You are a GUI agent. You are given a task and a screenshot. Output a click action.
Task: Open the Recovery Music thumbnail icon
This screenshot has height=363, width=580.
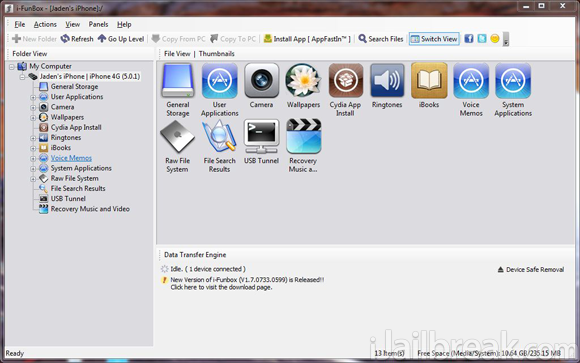303,137
